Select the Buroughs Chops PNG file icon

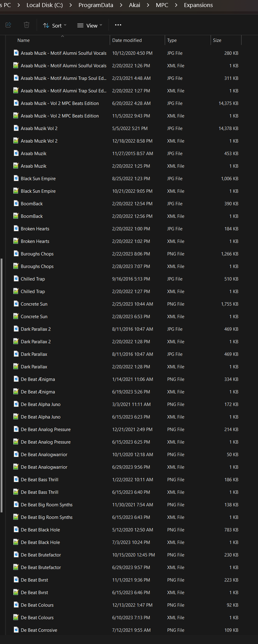click(16, 254)
